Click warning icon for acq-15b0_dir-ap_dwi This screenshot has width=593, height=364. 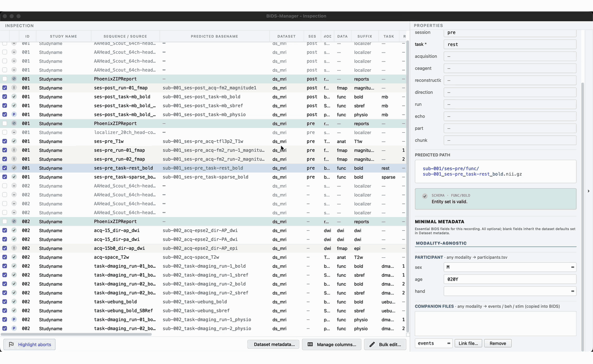(14, 248)
